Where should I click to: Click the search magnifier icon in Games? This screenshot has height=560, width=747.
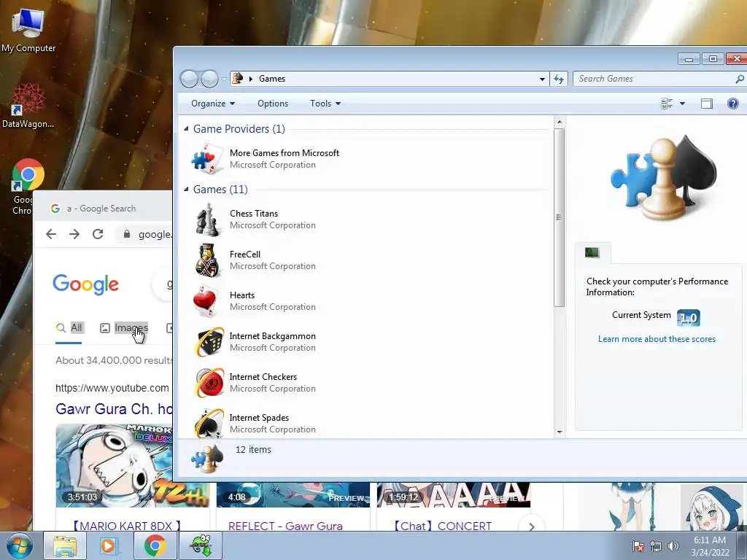click(740, 79)
